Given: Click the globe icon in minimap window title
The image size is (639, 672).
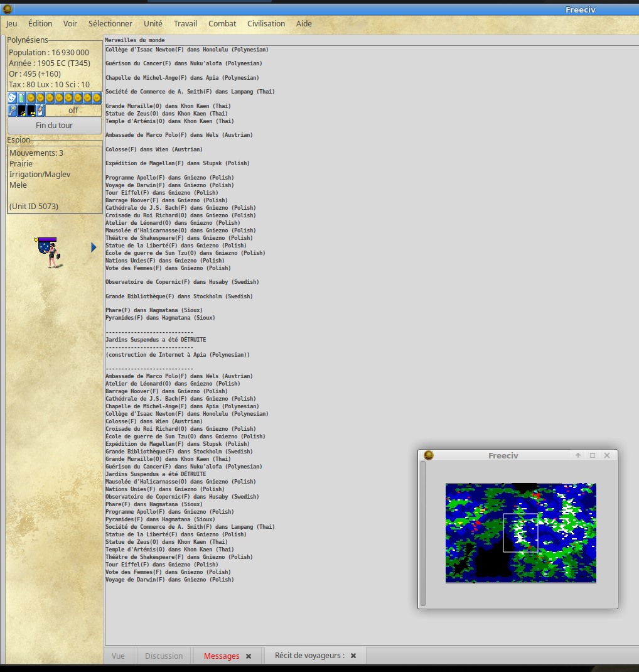Looking at the screenshot, I should tap(429, 455).
